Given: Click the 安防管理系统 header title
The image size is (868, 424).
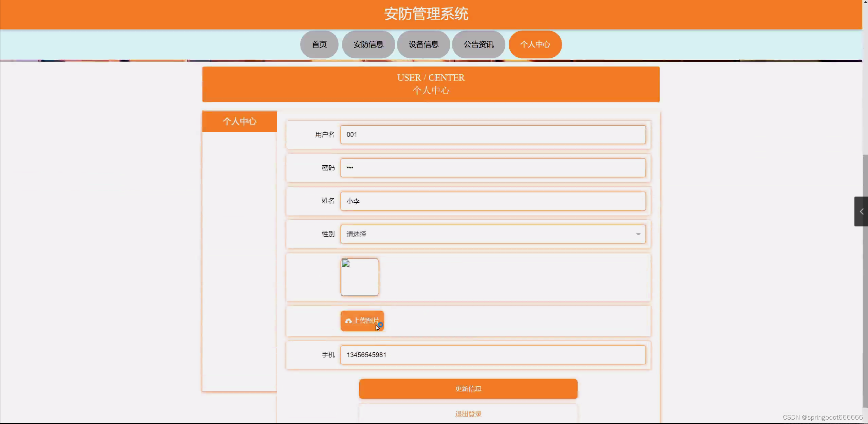Looking at the screenshot, I should tap(426, 14).
